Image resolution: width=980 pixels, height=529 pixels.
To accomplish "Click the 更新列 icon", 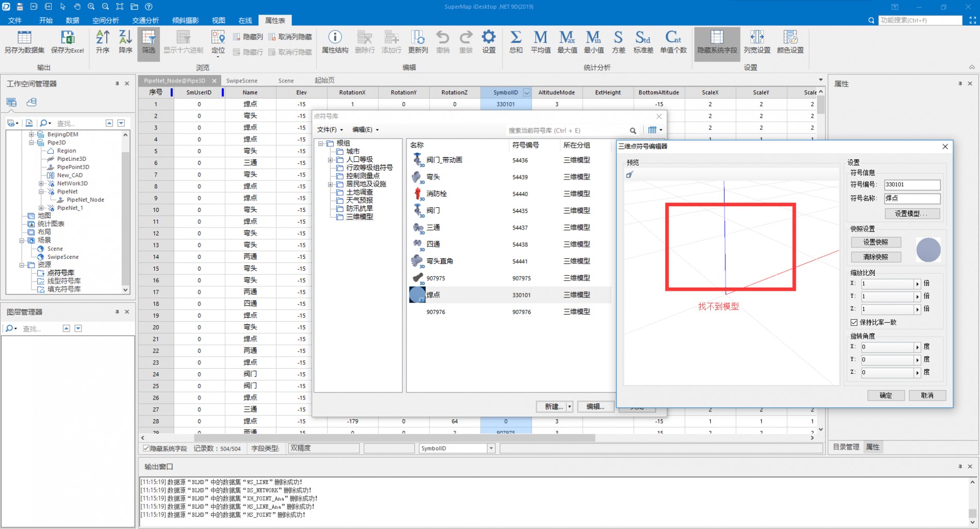I will 418,42.
